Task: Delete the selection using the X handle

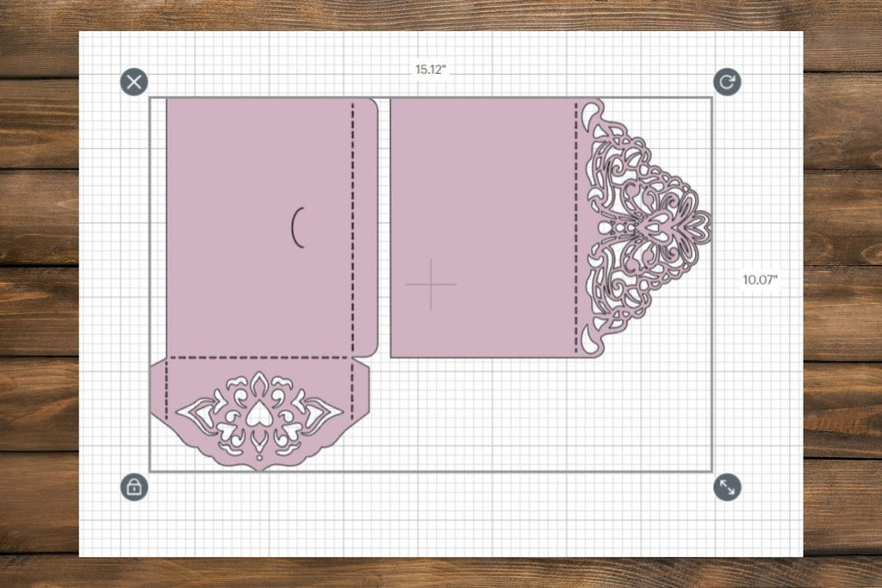Action: click(x=134, y=82)
